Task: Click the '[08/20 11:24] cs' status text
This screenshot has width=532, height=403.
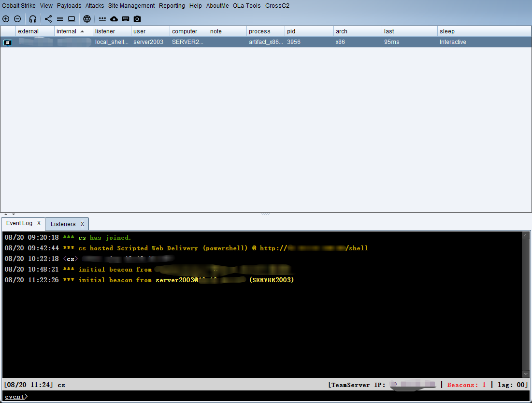Action: (x=34, y=385)
